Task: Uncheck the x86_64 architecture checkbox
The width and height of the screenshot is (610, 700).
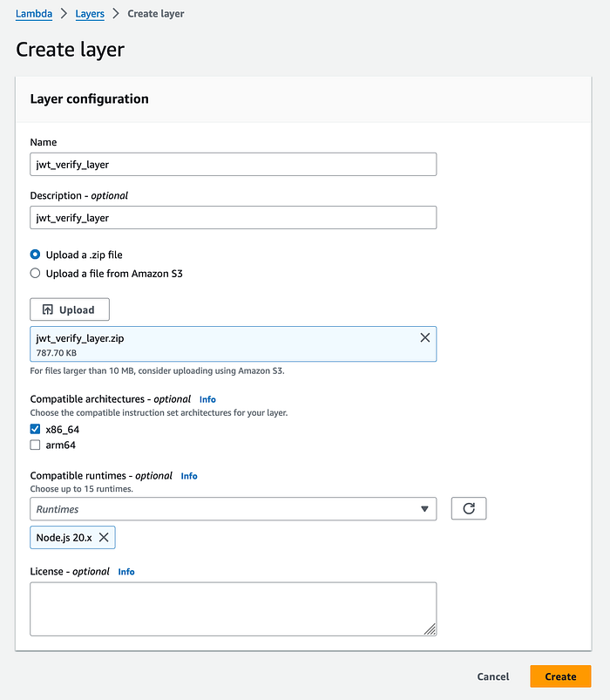Action: 36,429
